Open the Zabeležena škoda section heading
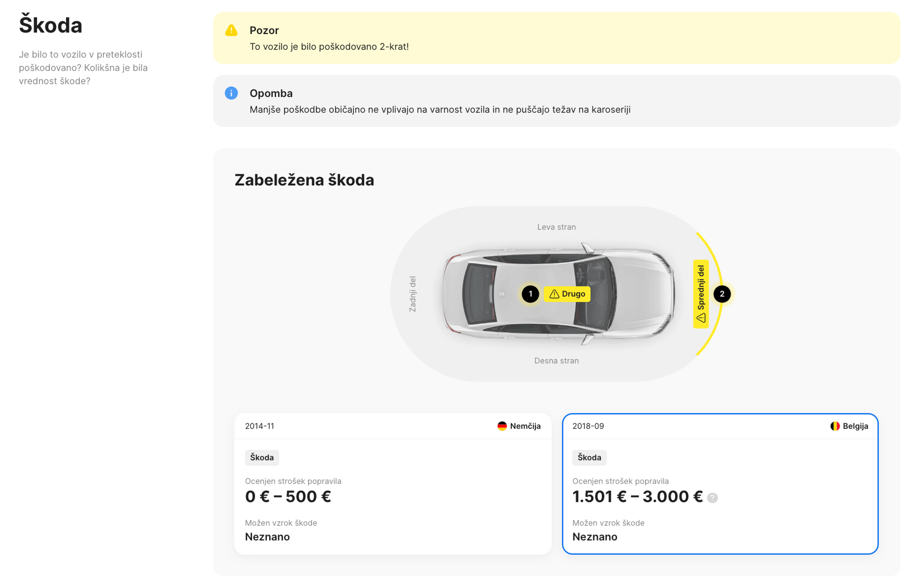 [304, 180]
